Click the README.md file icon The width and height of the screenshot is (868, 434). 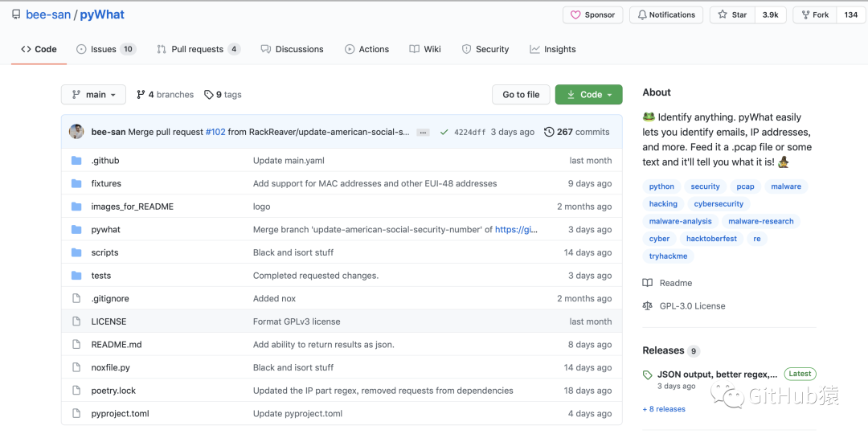[x=76, y=344]
